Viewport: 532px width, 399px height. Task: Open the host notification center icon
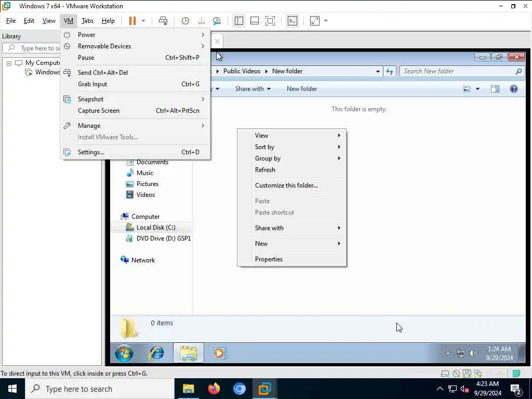(516, 389)
